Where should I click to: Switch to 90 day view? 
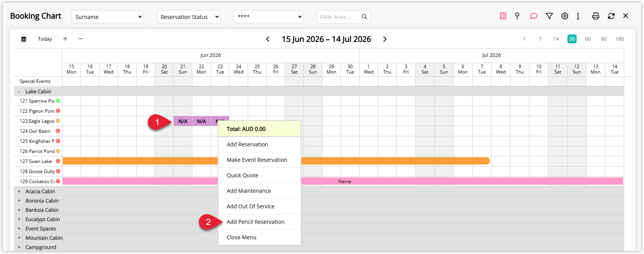pos(604,39)
